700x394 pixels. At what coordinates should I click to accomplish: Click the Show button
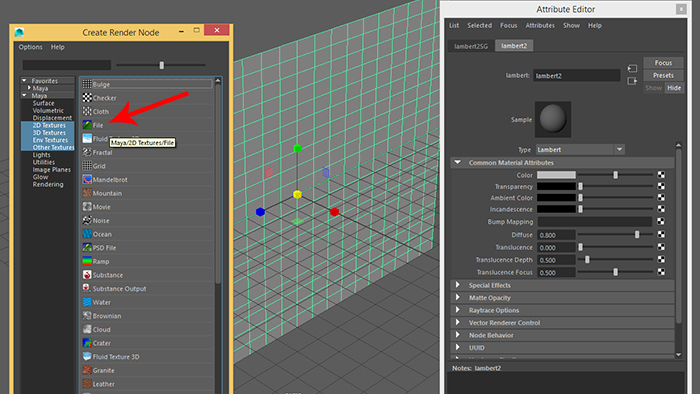click(x=654, y=88)
